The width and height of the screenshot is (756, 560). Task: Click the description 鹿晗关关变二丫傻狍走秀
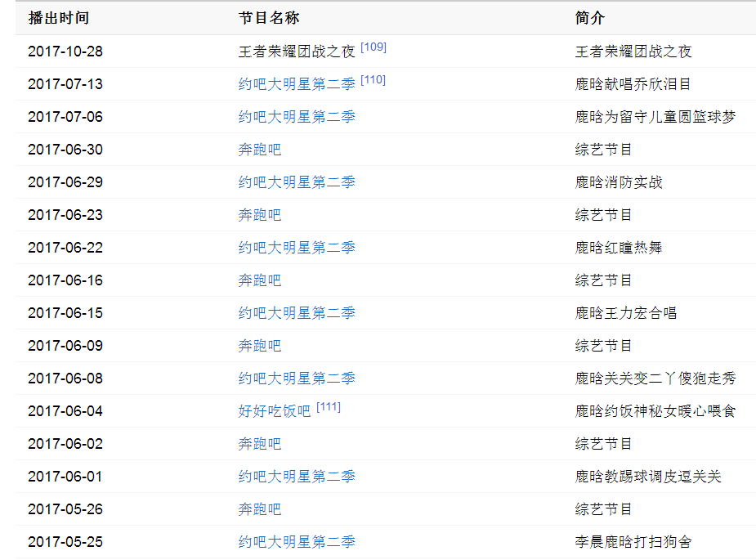[x=655, y=379]
